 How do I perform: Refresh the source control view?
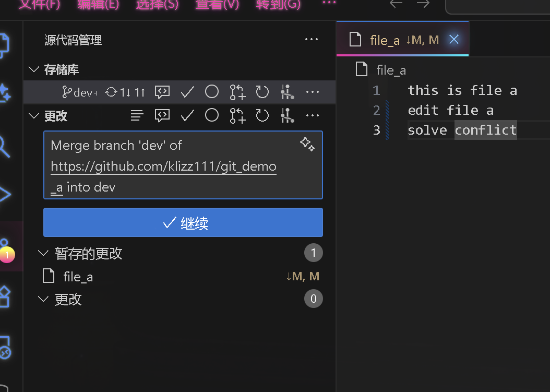tap(262, 92)
